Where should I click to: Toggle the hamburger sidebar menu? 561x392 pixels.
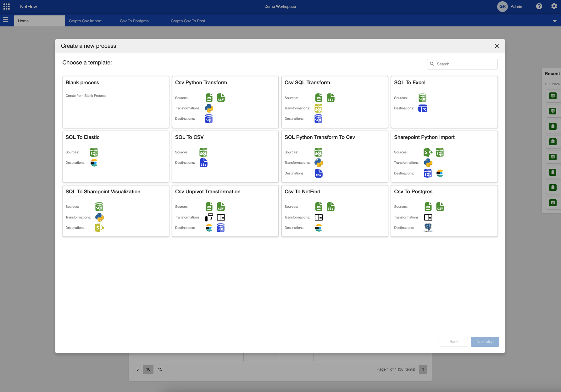coord(6,20)
